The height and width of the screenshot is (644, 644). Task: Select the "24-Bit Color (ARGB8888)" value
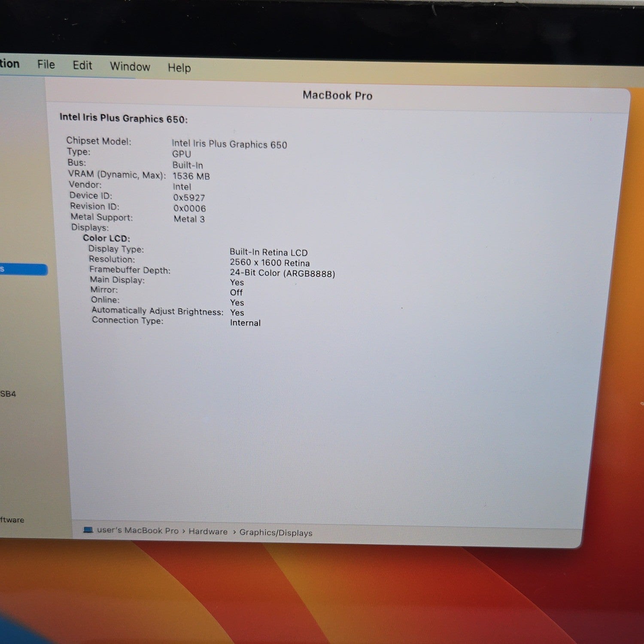click(283, 273)
